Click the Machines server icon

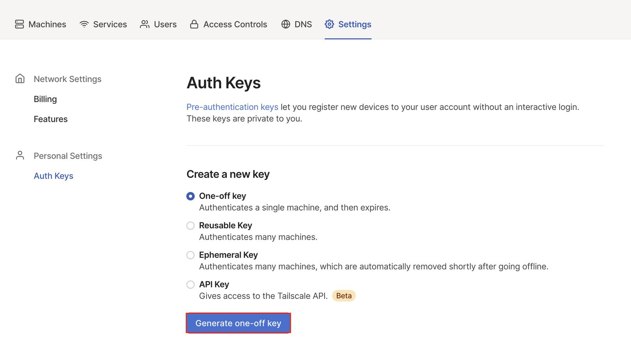(x=19, y=24)
